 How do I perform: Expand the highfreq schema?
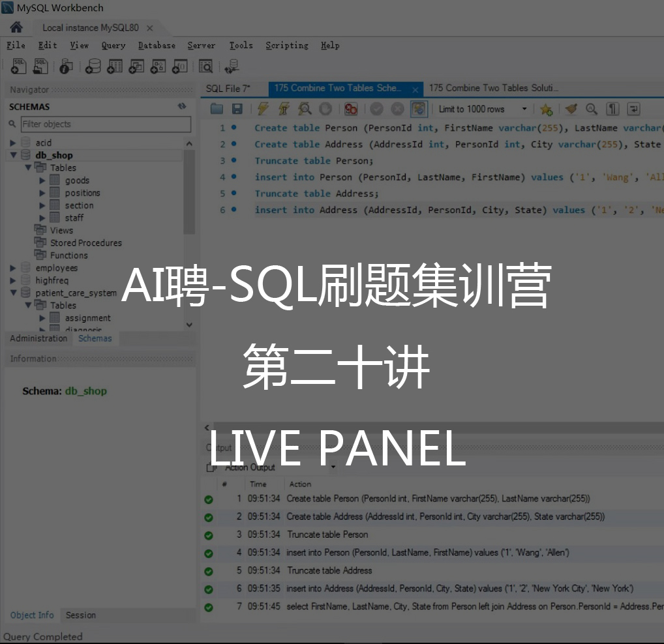tap(13, 280)
